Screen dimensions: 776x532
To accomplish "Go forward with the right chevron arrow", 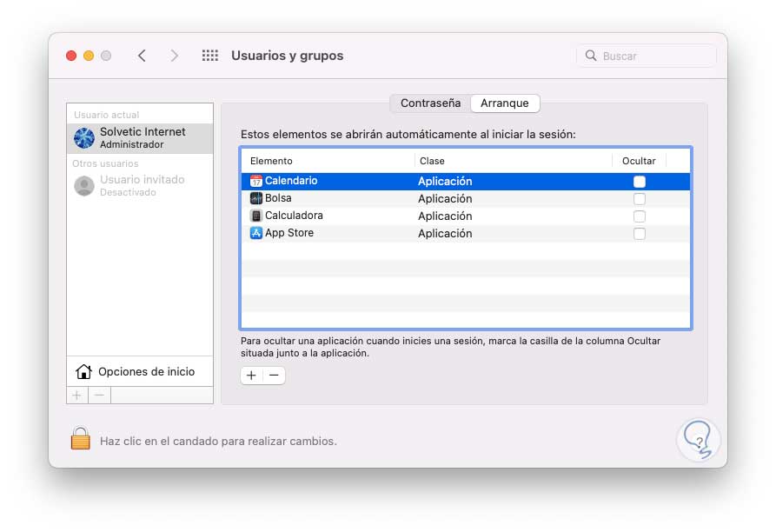I will coord(174,56).
